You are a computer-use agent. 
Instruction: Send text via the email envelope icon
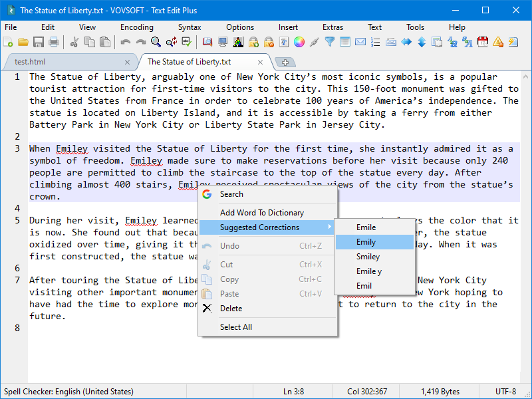pyautogui.click(x=360, y=43)
